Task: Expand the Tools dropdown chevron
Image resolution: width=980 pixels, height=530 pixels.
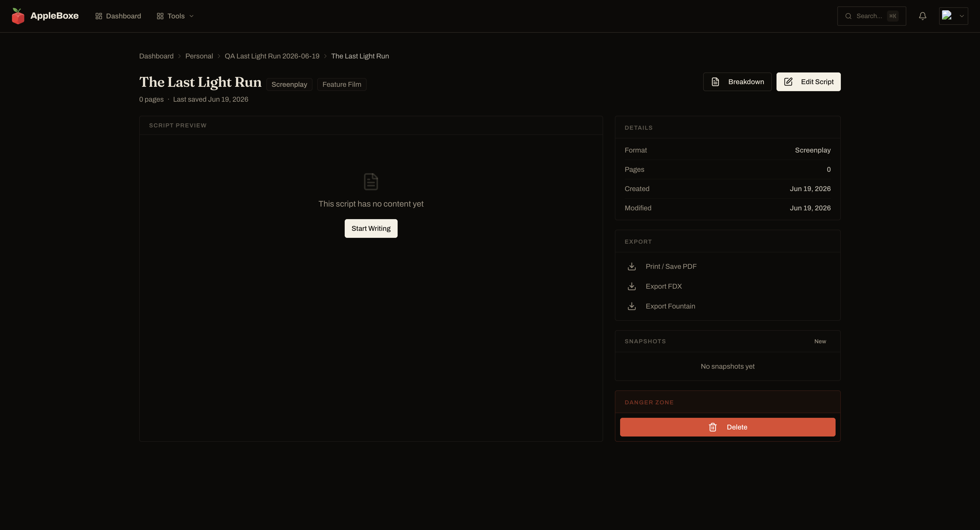Action: click(191, 16)
